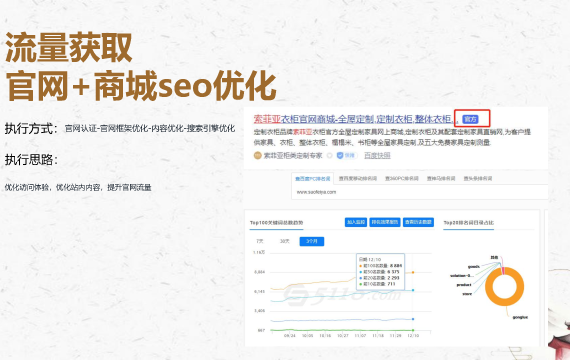Click the goods label beside the donut chart

(474, 267)
